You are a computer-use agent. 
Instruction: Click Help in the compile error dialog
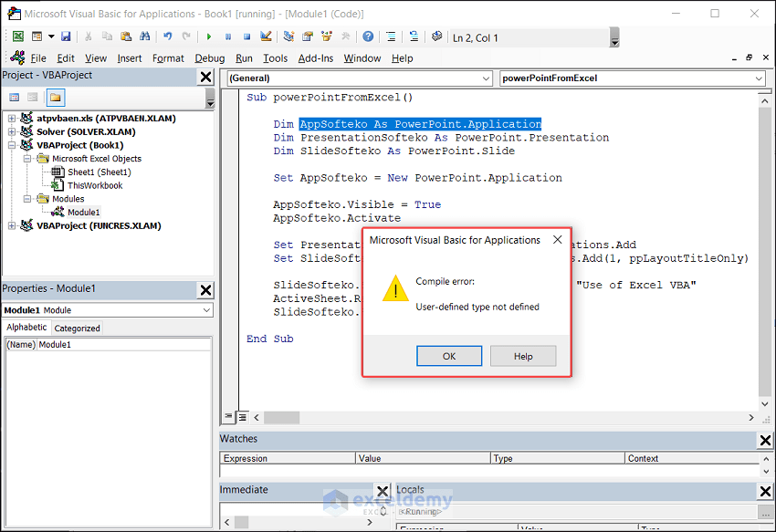point(523,356)
